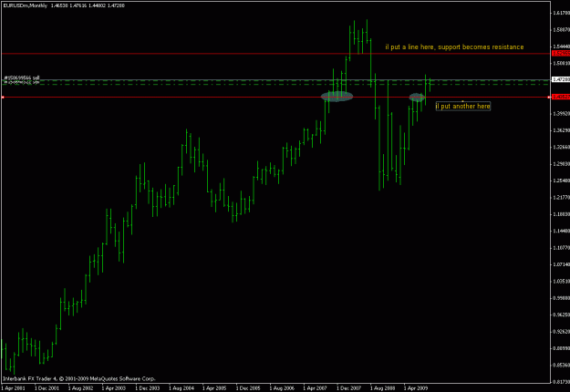Click the white current price tag 1.47200

click(561, 79)
